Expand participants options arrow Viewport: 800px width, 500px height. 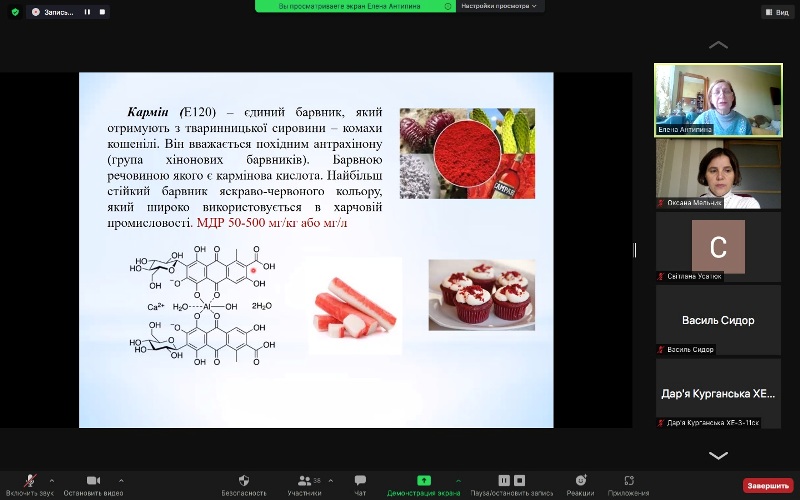coord(331,481)
